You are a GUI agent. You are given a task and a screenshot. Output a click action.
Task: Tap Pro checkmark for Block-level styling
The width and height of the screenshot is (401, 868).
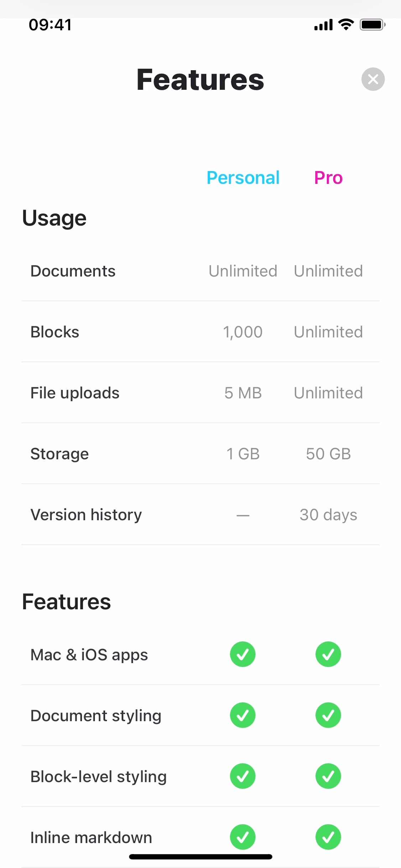[x=328, y=776]
